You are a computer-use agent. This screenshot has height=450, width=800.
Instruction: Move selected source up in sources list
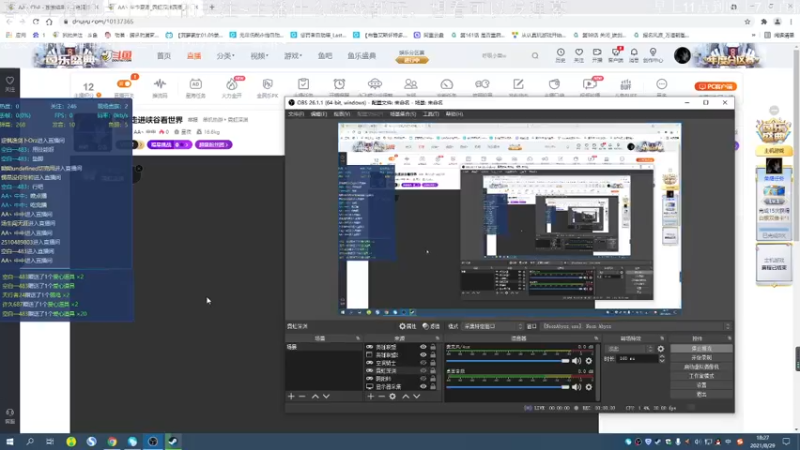click(x=406, y=396)
